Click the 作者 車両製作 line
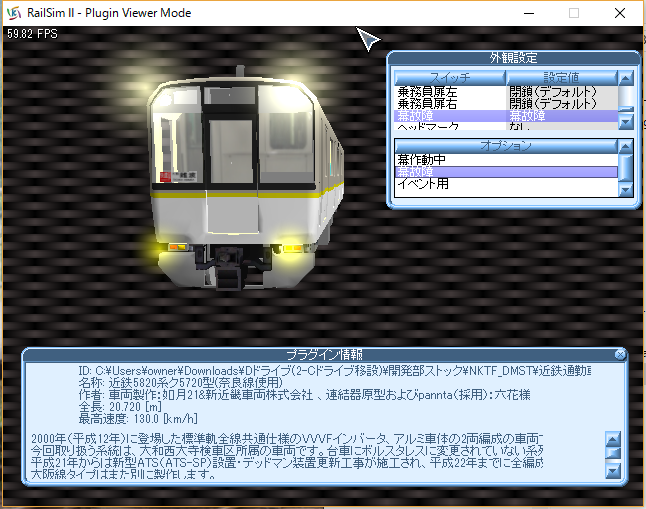The height and width of the screenshot is (509, 646). [304, 395]
